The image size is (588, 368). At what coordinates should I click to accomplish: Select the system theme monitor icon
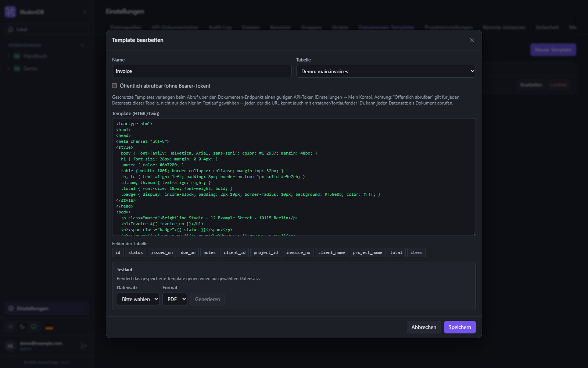34,327
